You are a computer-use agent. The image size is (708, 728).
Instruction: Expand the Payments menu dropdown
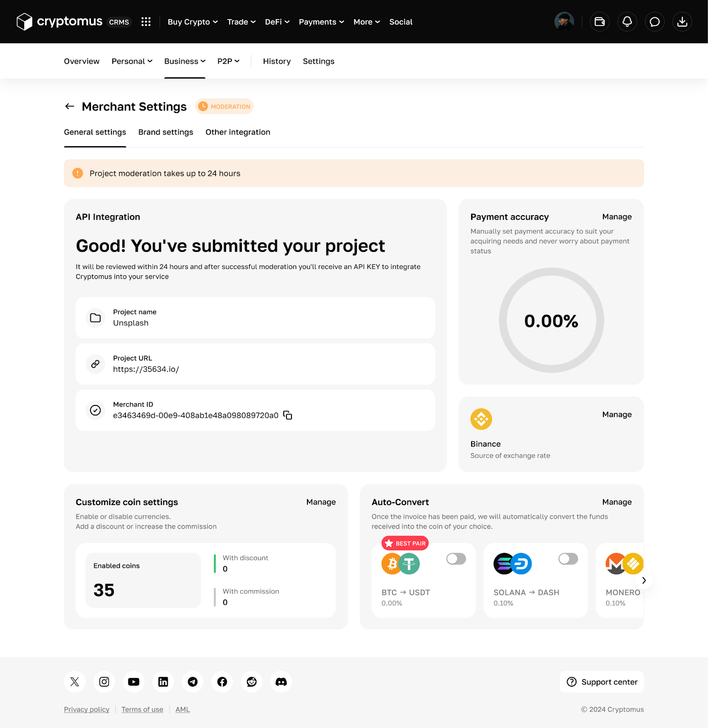tap(321, 22)
